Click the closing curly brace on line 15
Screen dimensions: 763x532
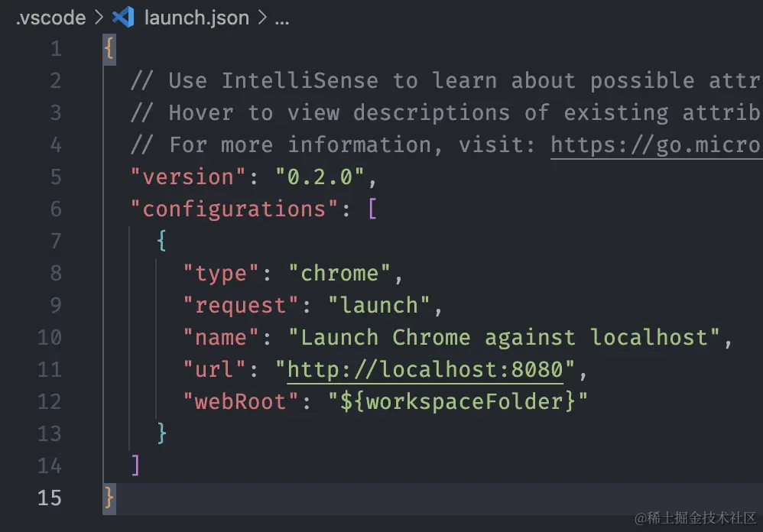pos(109,498)
